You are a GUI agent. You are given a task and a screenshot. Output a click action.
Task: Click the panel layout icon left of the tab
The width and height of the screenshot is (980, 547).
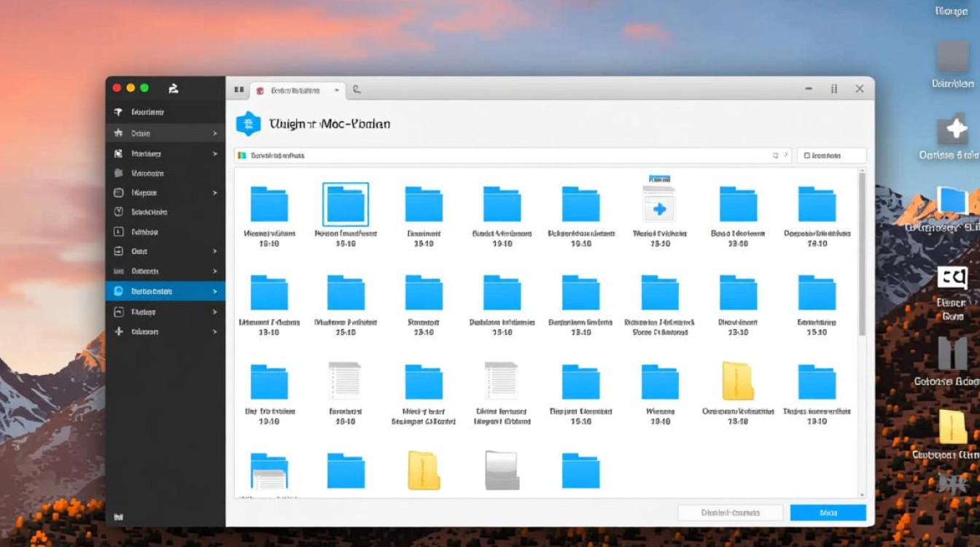click(238, 90)
